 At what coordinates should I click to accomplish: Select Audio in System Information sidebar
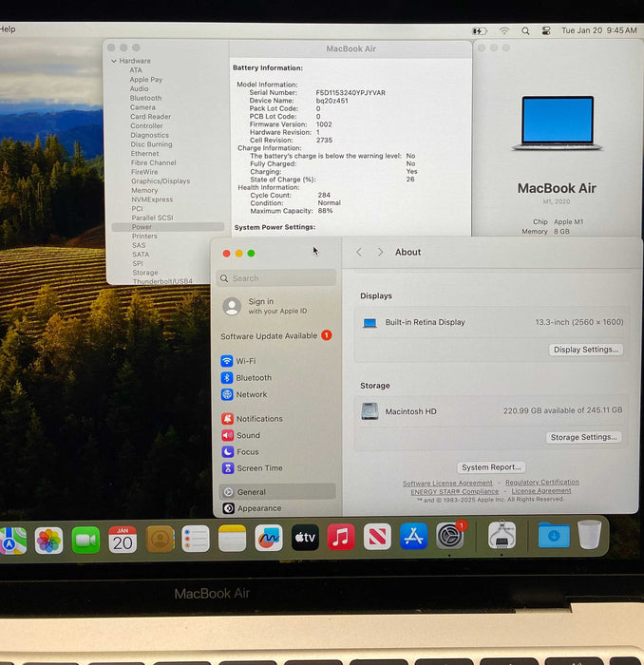[x=139, y=88]
